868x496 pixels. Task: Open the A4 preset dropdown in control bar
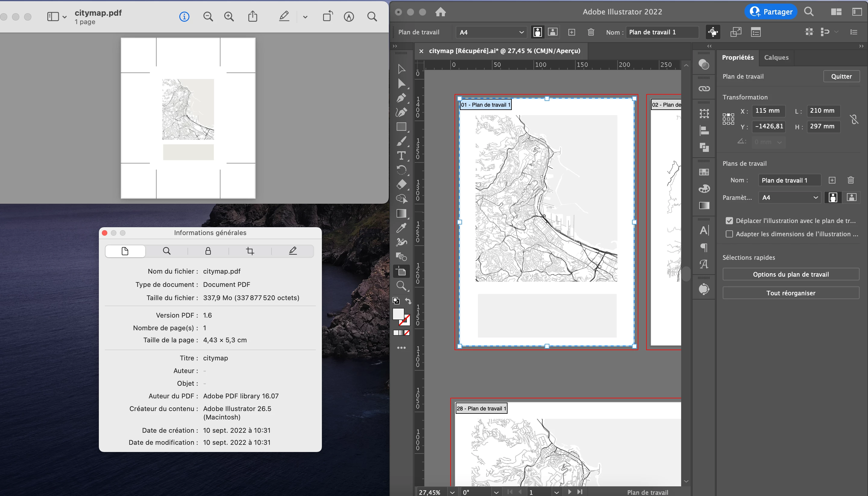click(491, 32)
